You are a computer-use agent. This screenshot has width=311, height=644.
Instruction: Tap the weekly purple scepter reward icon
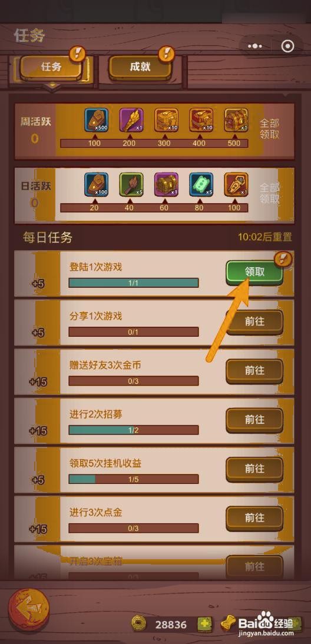(131, 120)
